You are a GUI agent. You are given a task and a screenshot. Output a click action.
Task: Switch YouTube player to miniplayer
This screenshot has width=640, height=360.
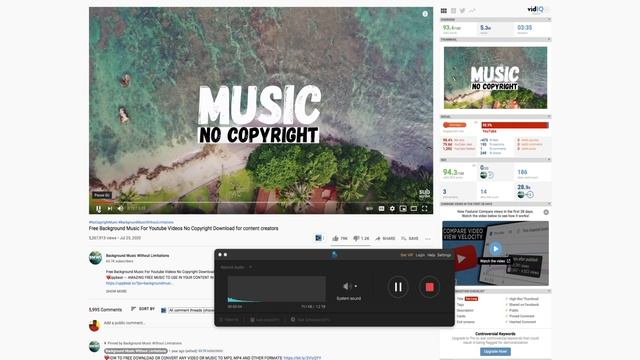tap(403, 209)
